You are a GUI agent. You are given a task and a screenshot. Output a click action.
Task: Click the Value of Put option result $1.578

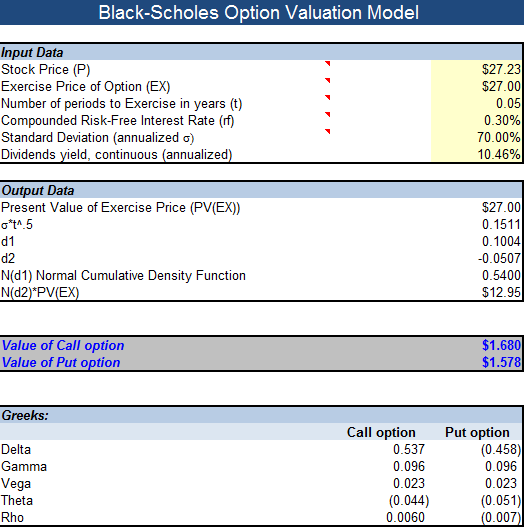[501, 362]
